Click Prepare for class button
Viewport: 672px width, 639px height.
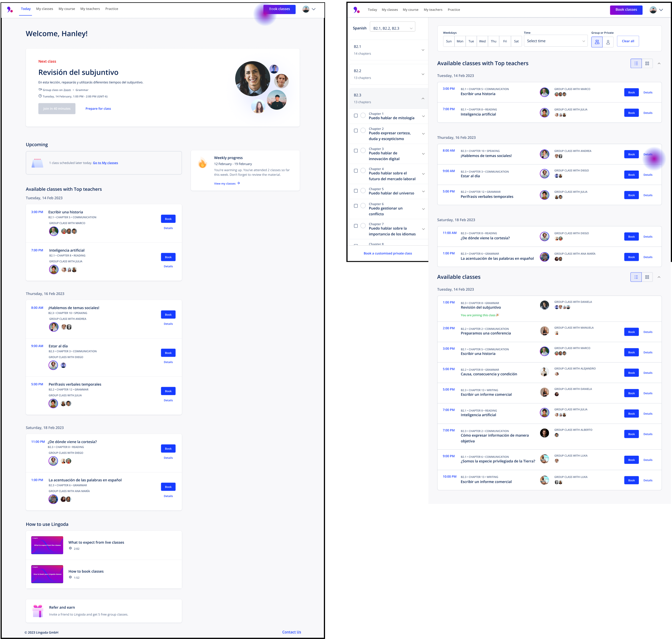(98, 109)
